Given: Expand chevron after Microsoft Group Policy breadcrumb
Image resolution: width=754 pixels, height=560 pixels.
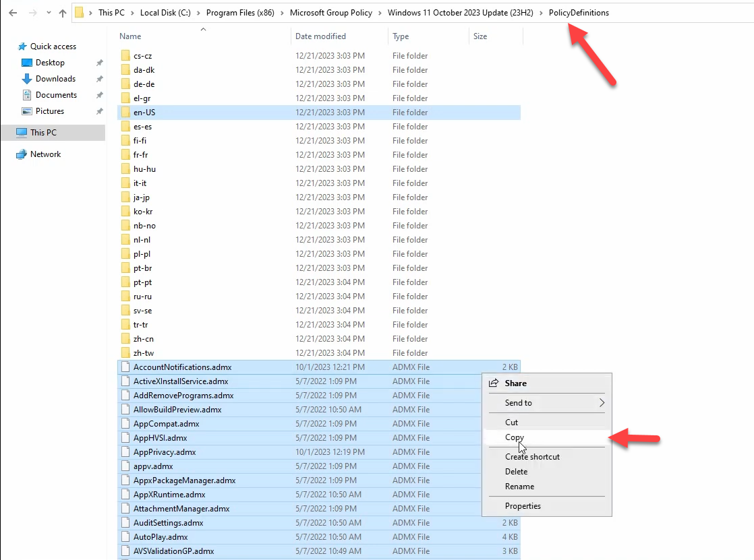Looking at the screenshot, I should point(380,13).
